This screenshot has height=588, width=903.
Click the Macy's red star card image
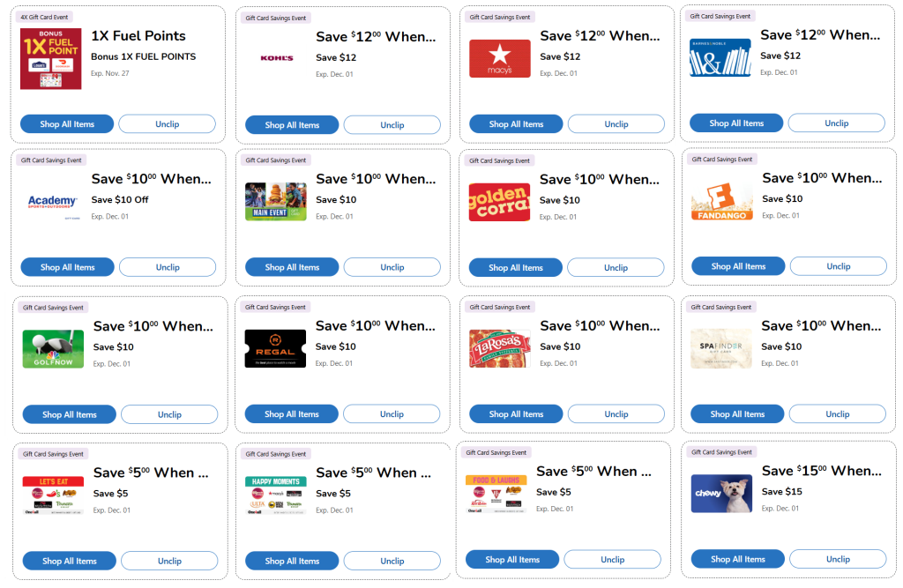click(x=500, y=58)
